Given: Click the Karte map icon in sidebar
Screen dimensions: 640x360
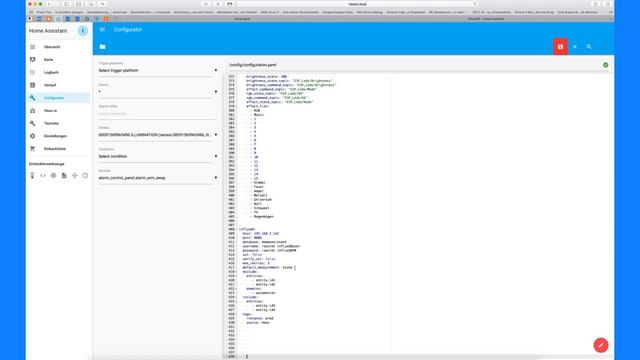Looking at the screenshot, I should [33, 60].
